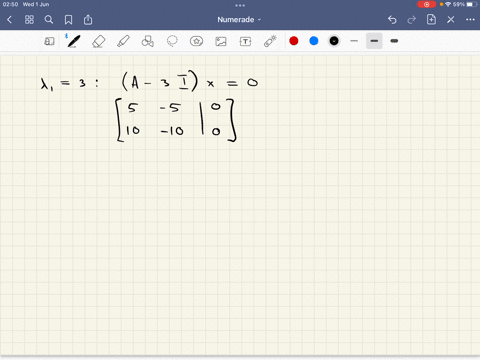Select the Image insert tool
The width and height of the screenshot is (480, 360).
(x=221, y=41)
